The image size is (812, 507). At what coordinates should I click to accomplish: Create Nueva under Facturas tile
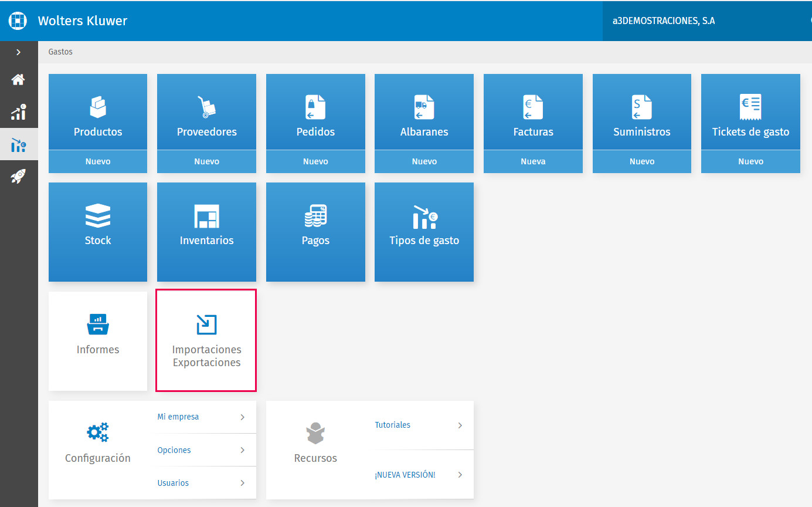pos(533,161)
